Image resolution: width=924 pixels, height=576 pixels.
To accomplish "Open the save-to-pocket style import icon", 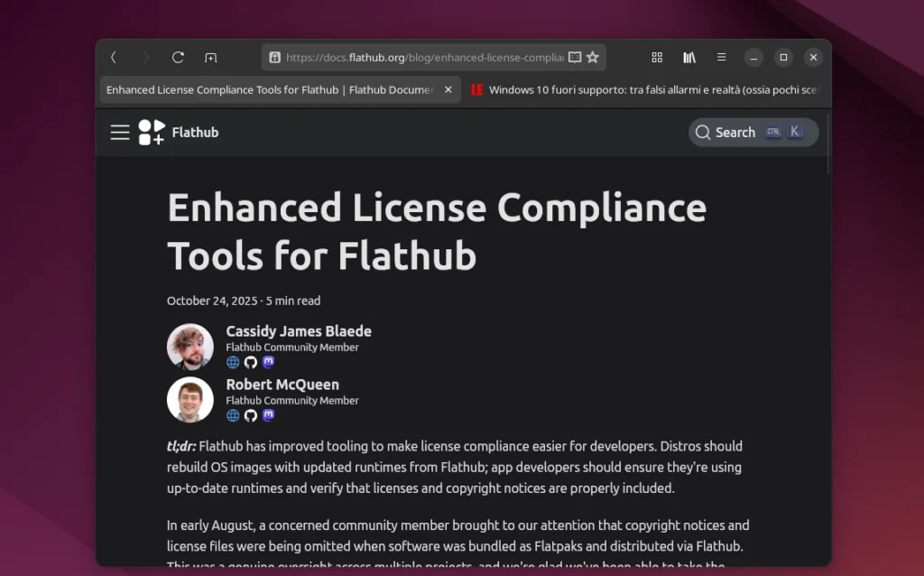I will pos(210,57).
